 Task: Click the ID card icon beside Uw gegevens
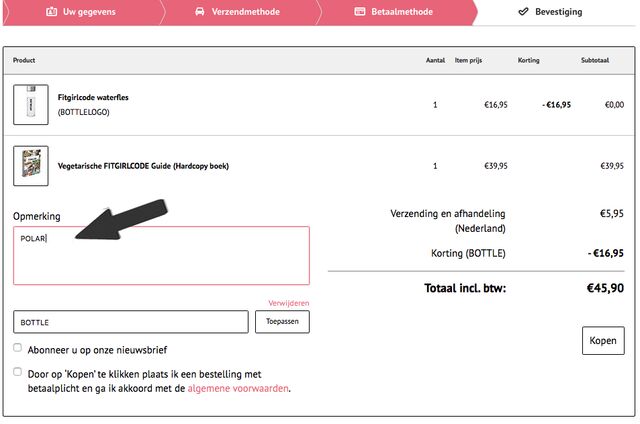[x=52, y=12]
